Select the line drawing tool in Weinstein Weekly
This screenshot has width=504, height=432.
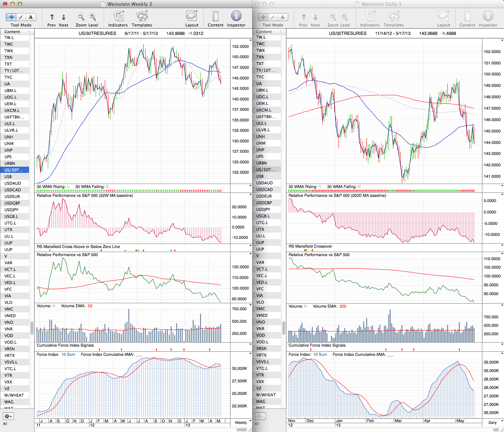tap(21, 17)
